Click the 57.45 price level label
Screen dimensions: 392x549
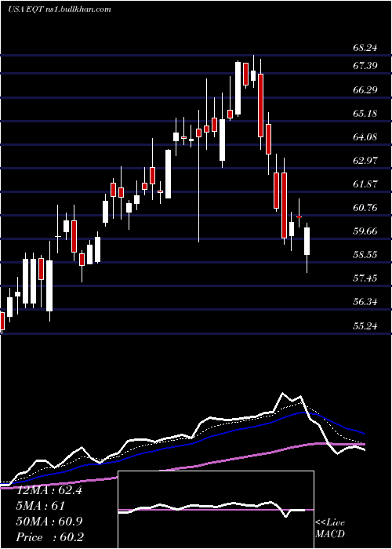click(365, 278)
